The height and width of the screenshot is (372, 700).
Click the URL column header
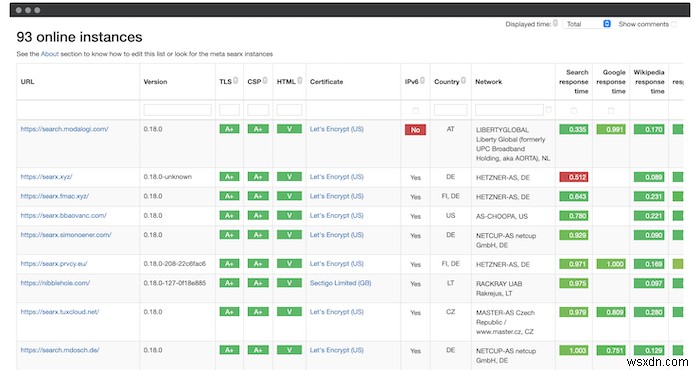[27, 82]
